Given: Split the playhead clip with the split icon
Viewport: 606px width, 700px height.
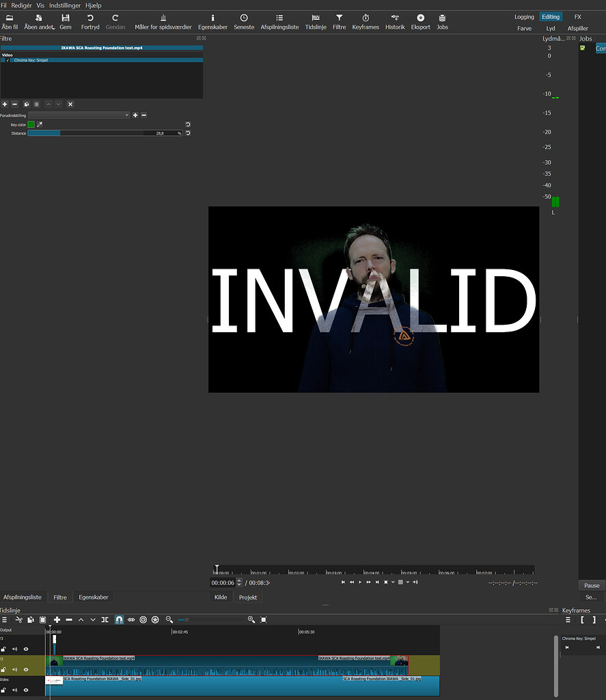Looking at the screenshot, I should click(105, 619).
